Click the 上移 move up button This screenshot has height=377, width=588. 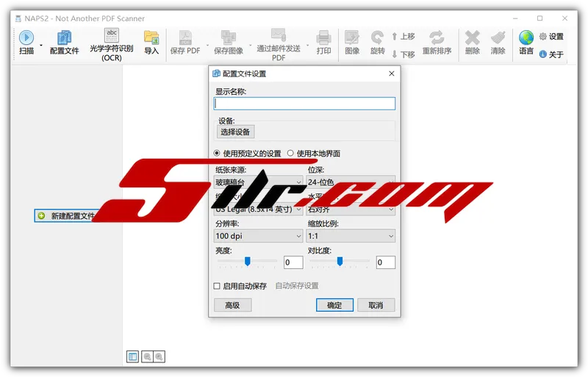404,37
